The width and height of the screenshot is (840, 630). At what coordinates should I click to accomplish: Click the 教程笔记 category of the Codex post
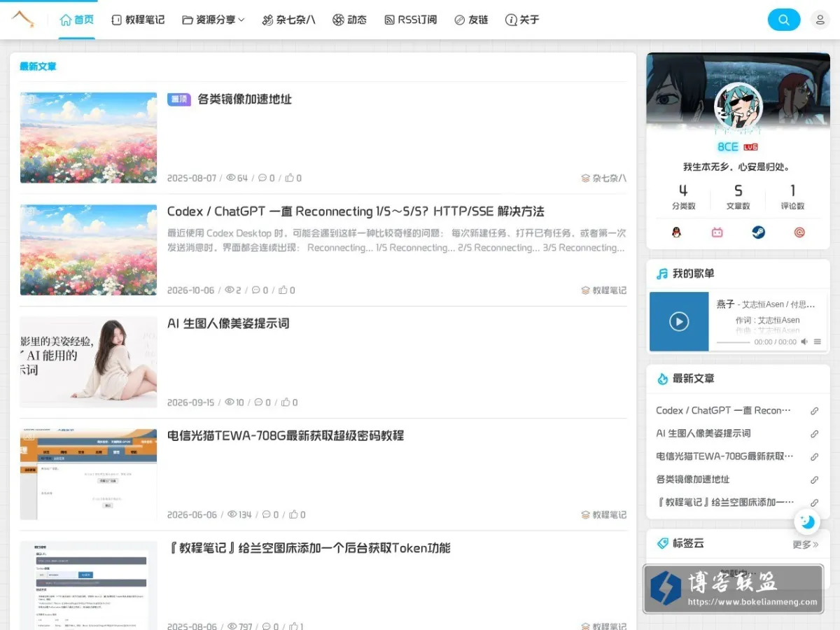point(604,290)
